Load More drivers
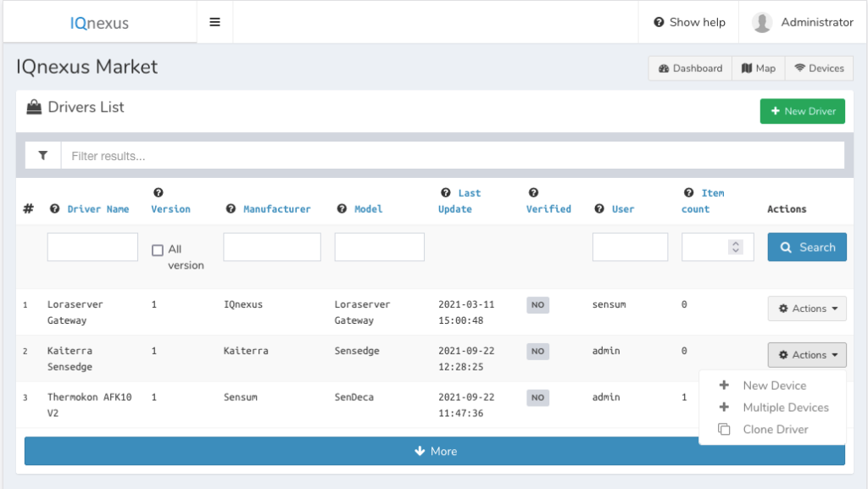This screenshot has height=489, width=868. pos(435,452)
